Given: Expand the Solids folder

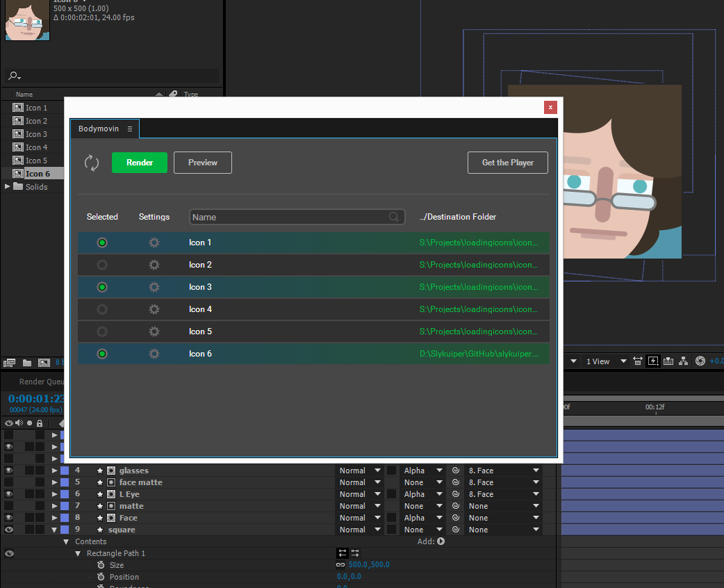Looking at the screenshot, I should point(8,187).
